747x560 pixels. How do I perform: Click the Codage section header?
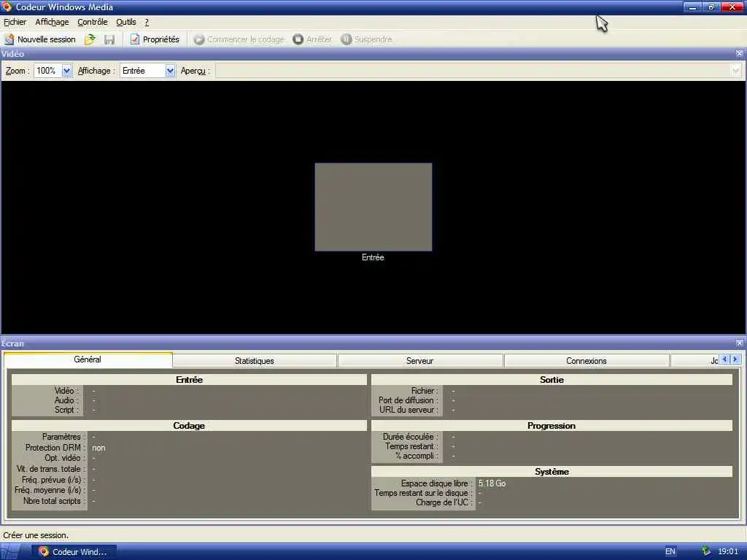189,425
